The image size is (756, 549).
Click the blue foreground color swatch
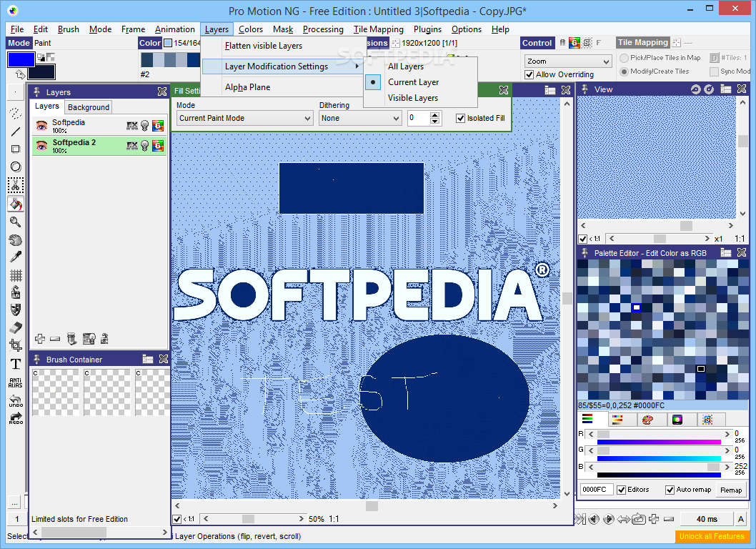21,60
